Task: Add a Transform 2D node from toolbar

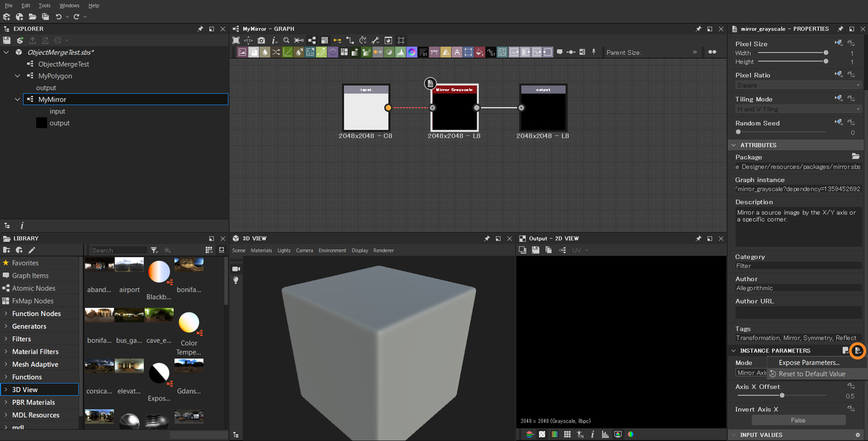Action: click(467, 52)
